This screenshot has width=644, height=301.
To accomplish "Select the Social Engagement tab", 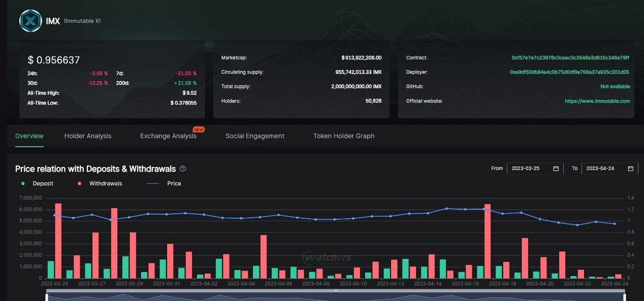I will tap(255, 136).
